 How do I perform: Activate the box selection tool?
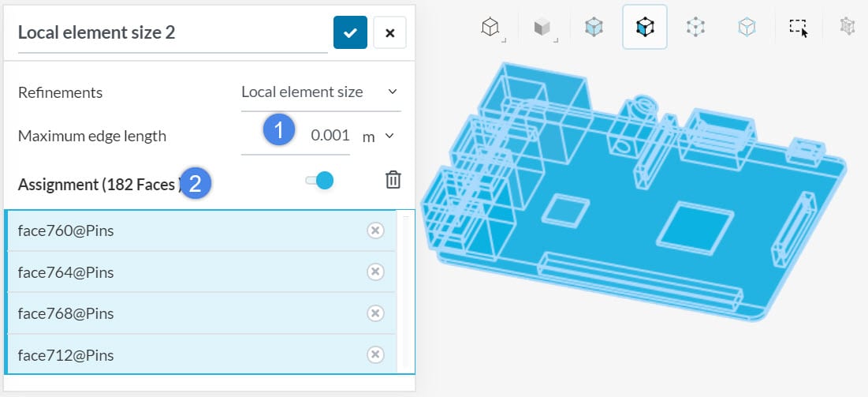(x=799, y=28)
